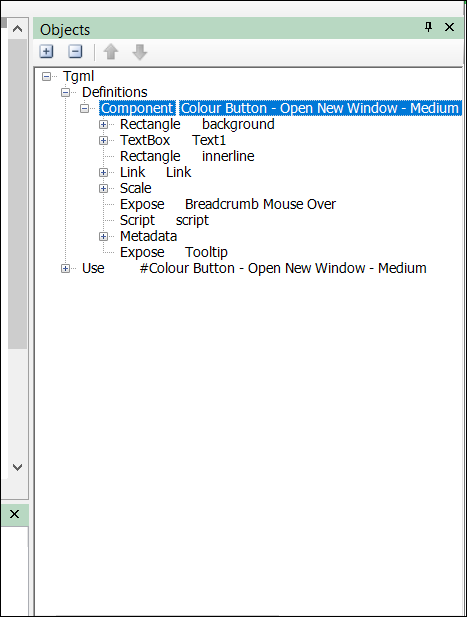Select the Rectangle innerline item
Viewport: 467px width, 617px height.
[187, 156]
